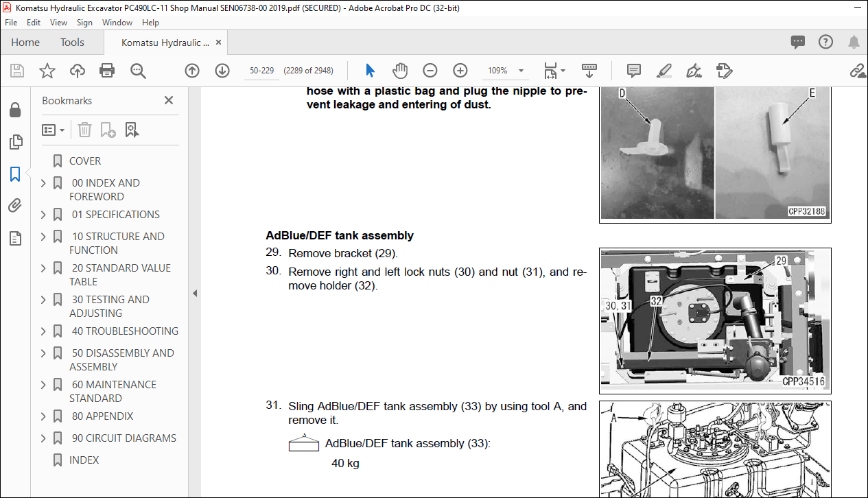Collapse the navigation pane with the arrow

point(195,293)
